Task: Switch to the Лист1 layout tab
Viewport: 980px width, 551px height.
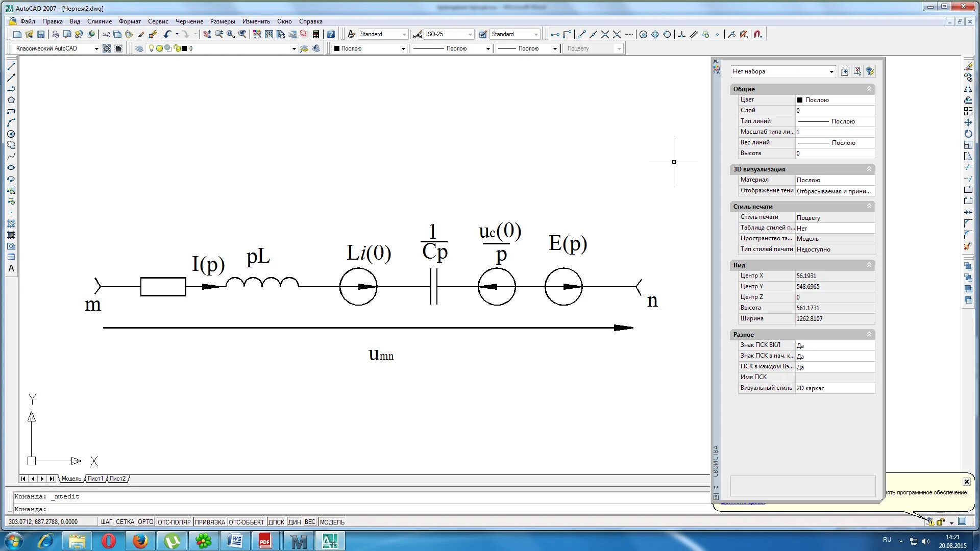Action: coord(95,479)
